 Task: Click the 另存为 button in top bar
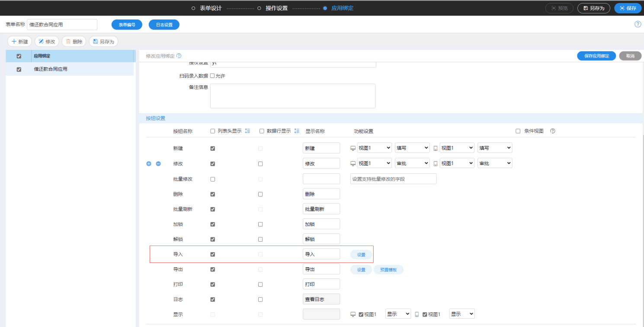tap(593, 8)
